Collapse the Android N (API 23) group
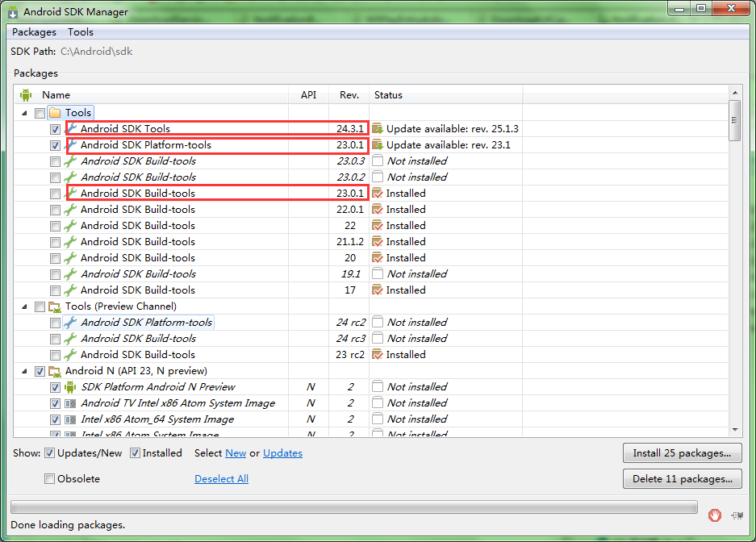 [x=24, y=372]
